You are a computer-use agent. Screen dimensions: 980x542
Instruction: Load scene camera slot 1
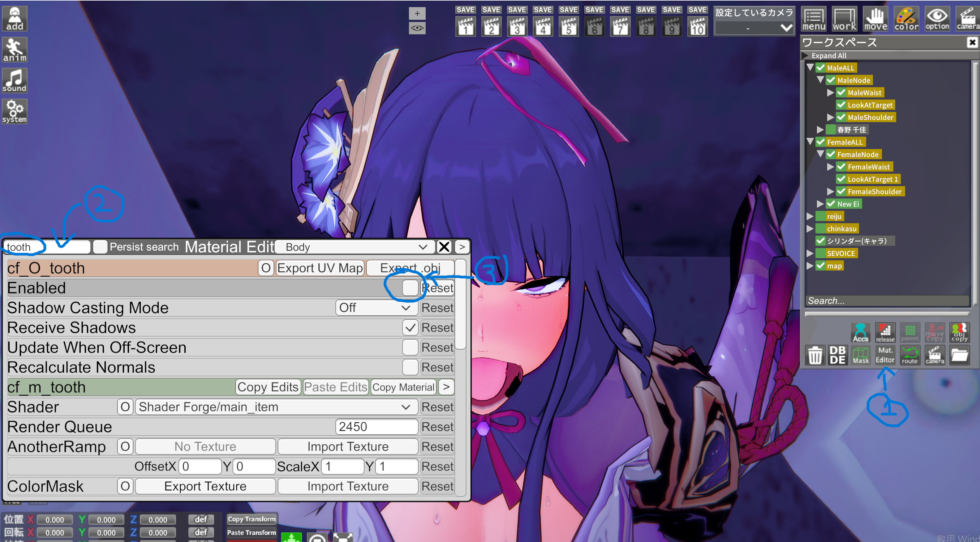465,27
